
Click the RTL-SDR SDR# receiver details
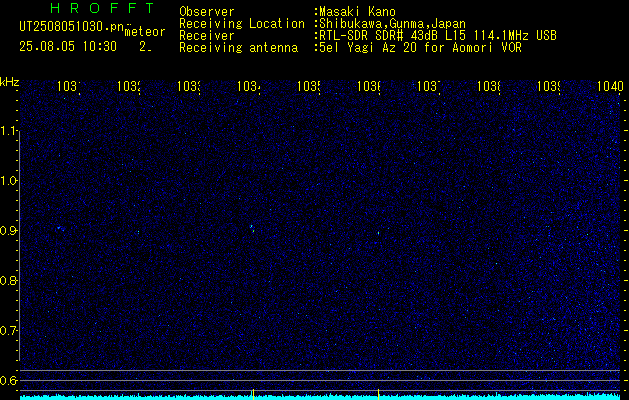click(x=436, y=36)
